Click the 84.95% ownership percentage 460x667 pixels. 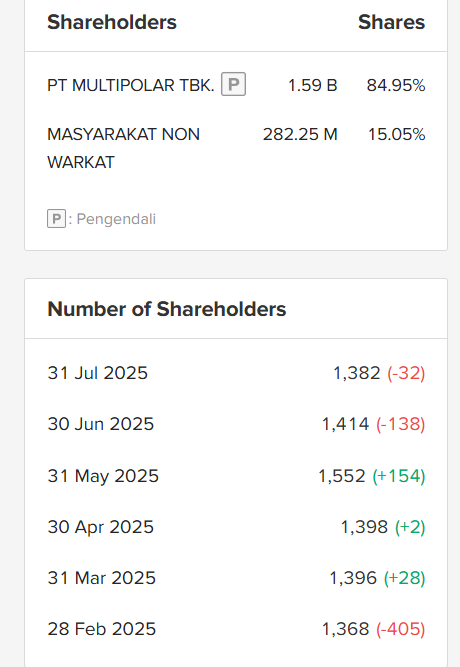[x=396, y=86]
